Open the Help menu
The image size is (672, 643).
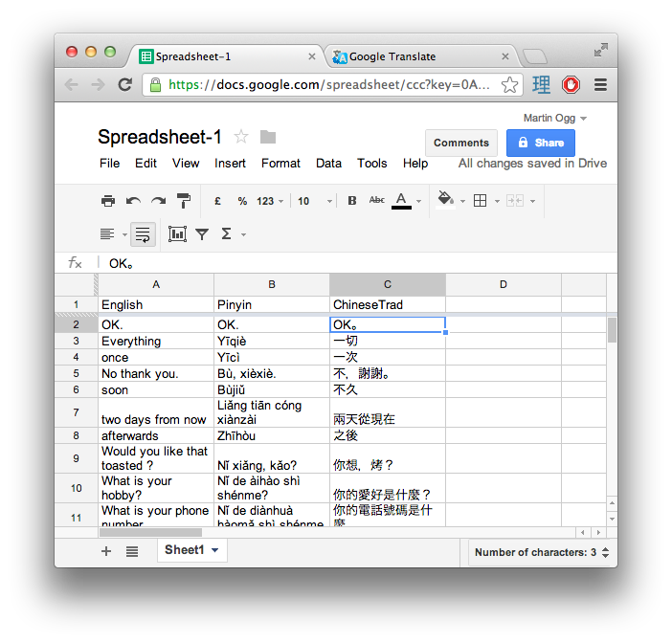click(x=415, y=164)
